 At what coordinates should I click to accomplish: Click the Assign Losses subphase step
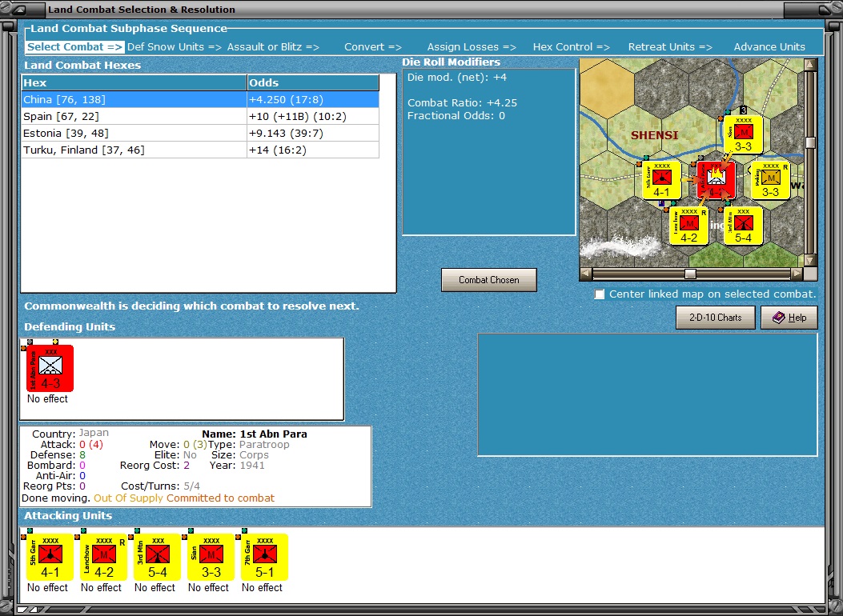(x=472, y=46)
